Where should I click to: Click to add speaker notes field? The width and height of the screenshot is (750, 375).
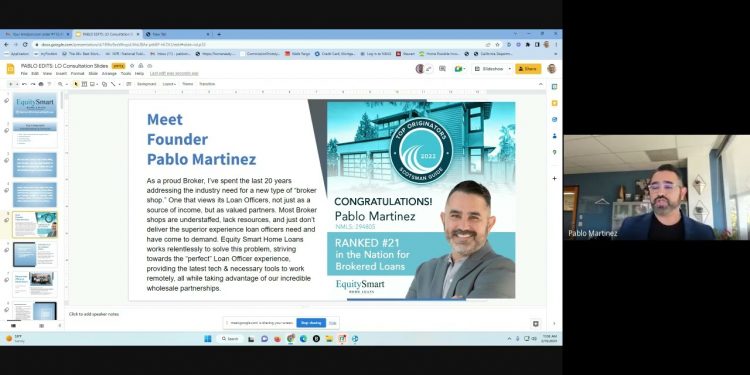point(94,314)
